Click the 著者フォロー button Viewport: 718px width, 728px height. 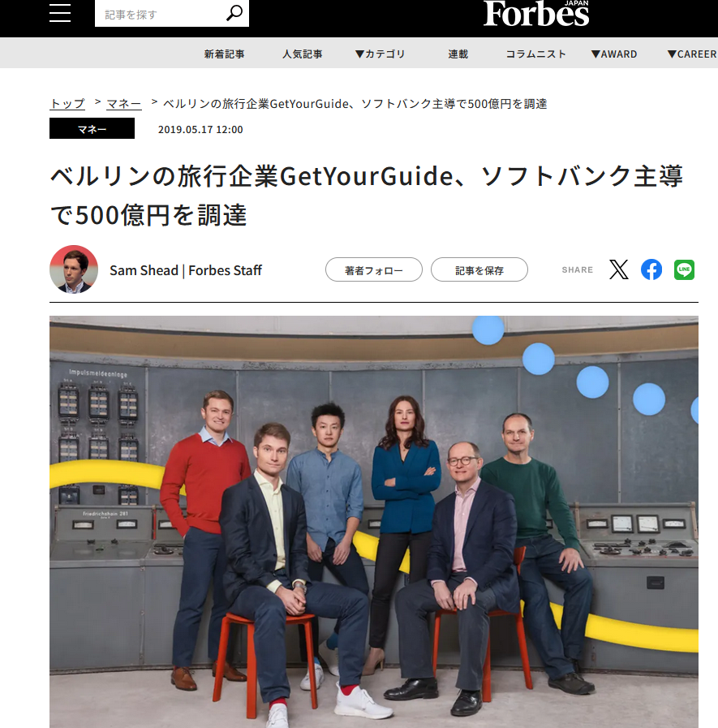(374, 269)
